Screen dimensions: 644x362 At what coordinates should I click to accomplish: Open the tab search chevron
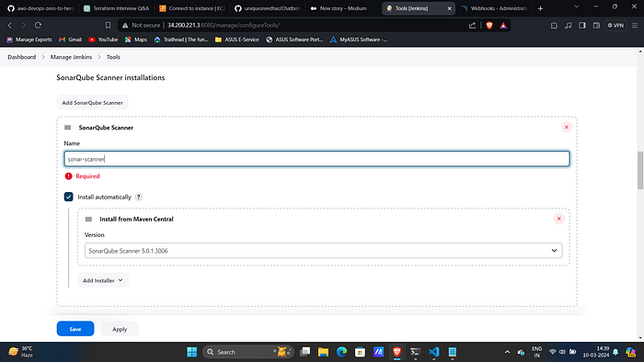tap(577, 7)
